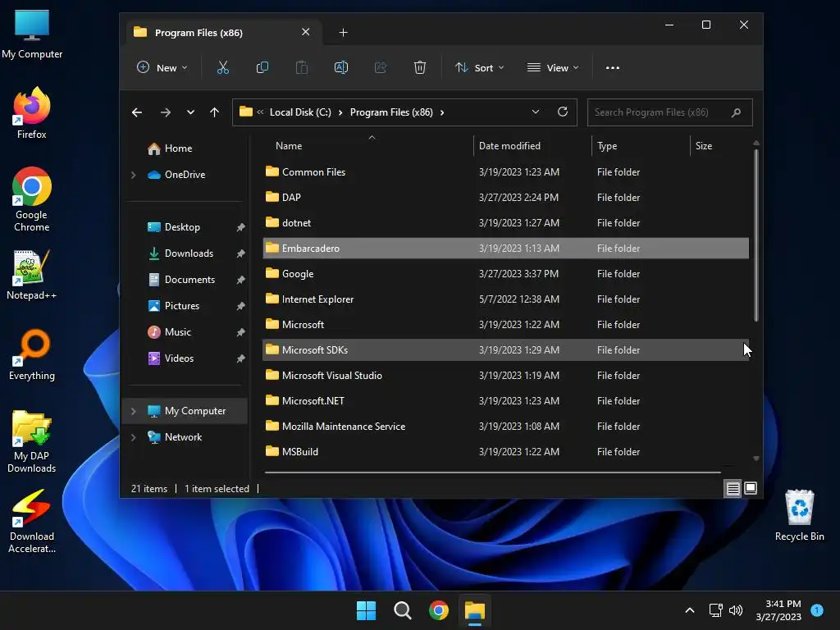The width and height of the screenshot is (840, 630).
Task: Expand address bar history dropdown
Action: (535, 112)
